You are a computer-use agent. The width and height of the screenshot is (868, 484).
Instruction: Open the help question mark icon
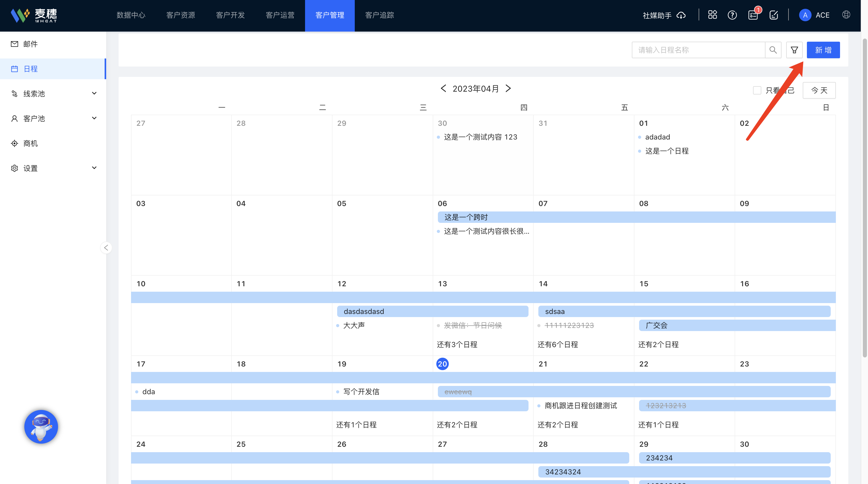(732, 15)
